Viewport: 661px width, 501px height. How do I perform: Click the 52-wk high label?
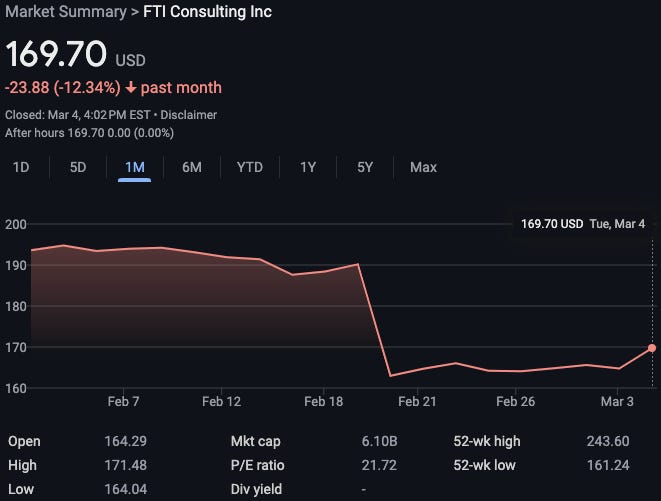487,441
